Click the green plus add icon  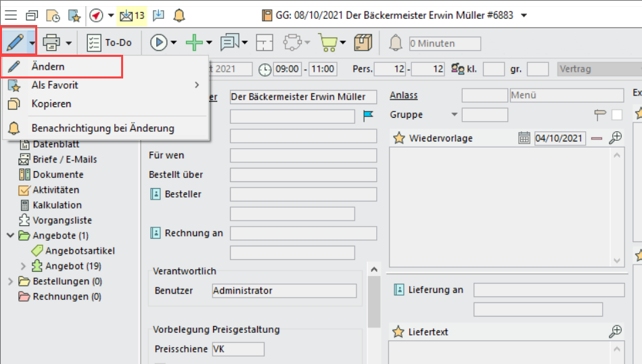click(x=194, y=43)
